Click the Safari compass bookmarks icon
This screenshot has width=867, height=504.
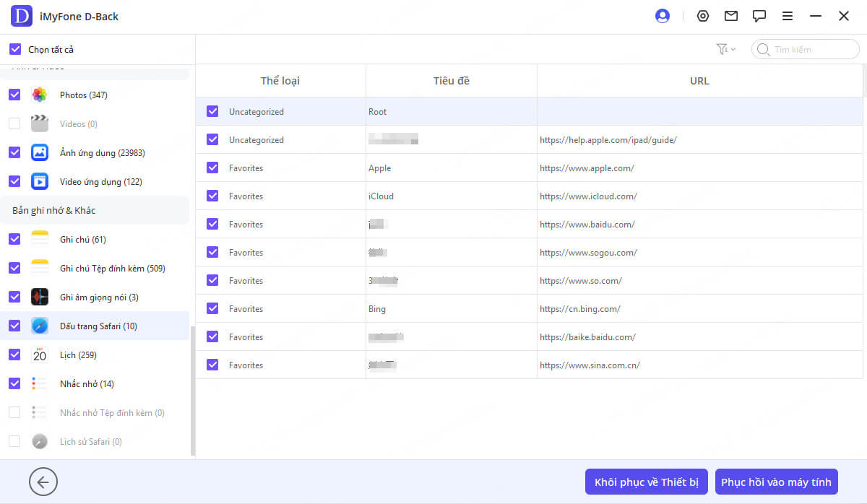(x=40, y=326)
